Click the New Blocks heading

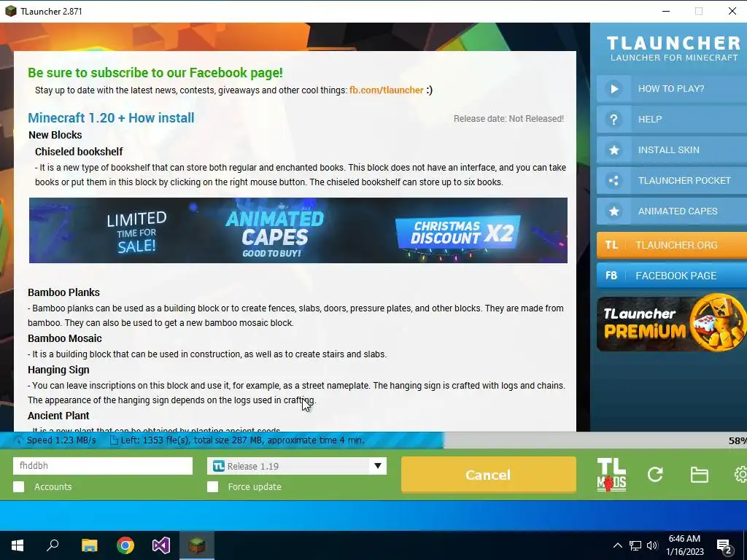[x=55, y=135]
